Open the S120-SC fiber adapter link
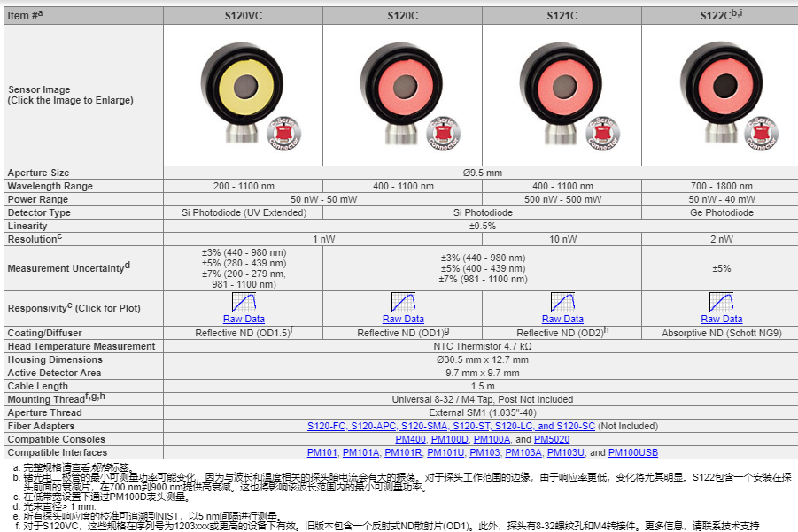The width and height of the screenshot is (798, 532). pos(576,426)
